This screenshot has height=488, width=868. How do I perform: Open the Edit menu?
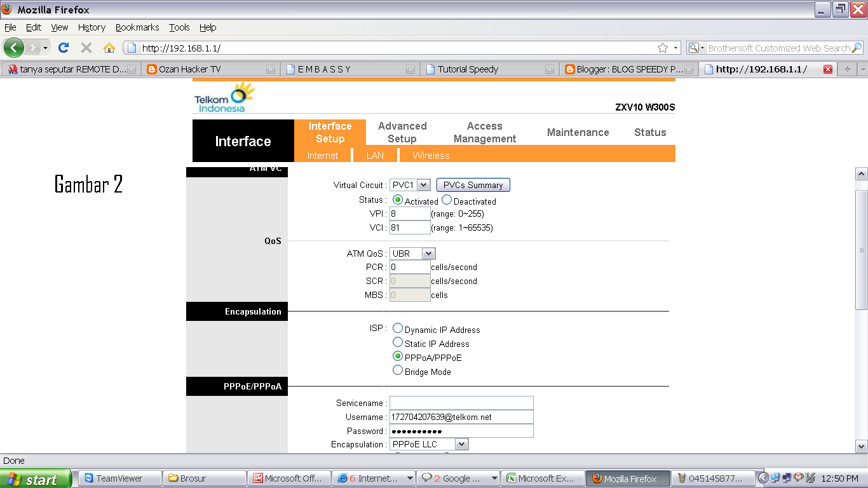(34, 27)
